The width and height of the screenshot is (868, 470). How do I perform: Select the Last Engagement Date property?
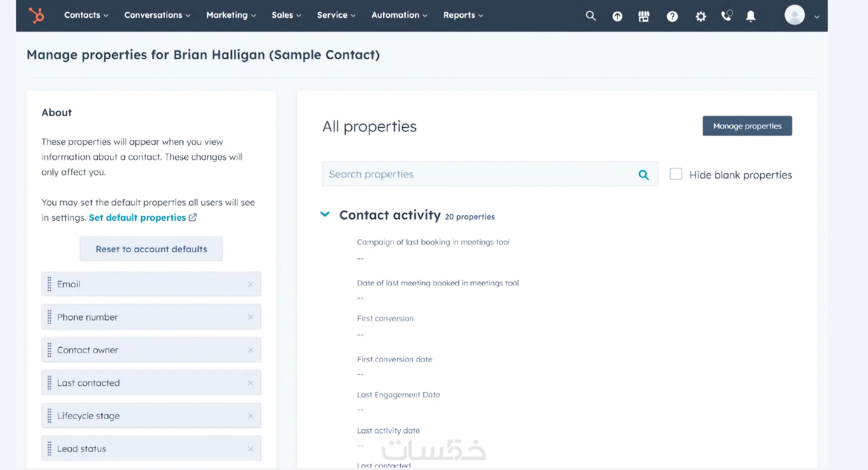[398, 394]
